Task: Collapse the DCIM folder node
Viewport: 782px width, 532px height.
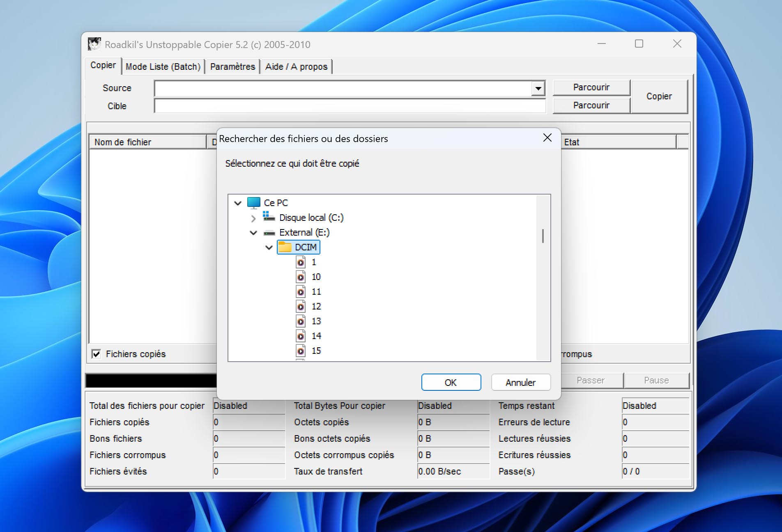Action: [269, 248]
